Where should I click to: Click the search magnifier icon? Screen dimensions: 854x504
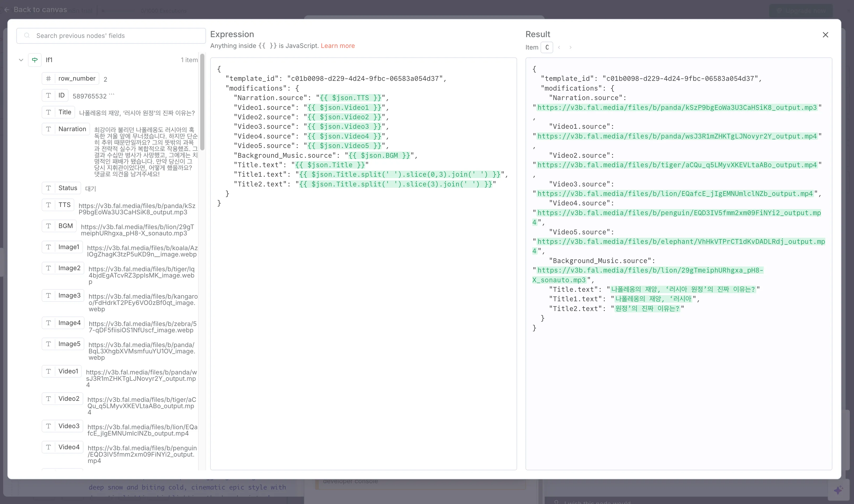27,36
